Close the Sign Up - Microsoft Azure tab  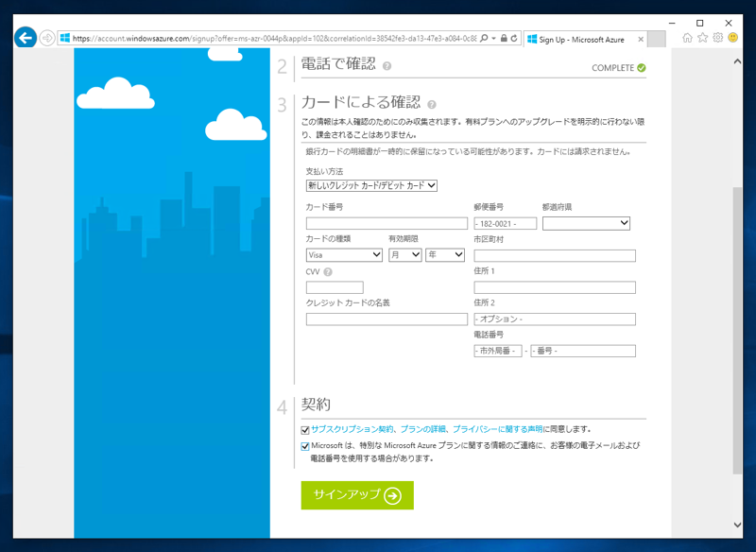tap(641, 40)
